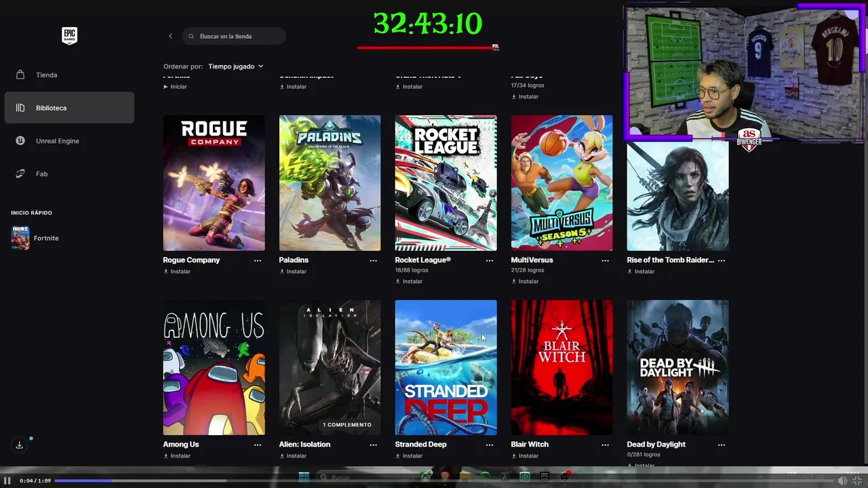Pause the video playback
868x488 pixels.
[7, 481]
